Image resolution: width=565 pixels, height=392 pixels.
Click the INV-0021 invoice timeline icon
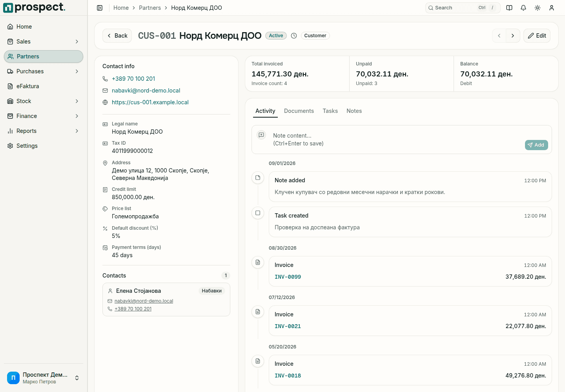pyautogui.click(x=258, y=312)
